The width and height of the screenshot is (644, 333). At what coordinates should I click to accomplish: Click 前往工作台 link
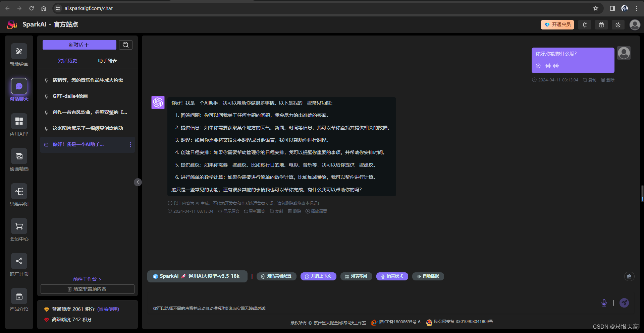87,279
